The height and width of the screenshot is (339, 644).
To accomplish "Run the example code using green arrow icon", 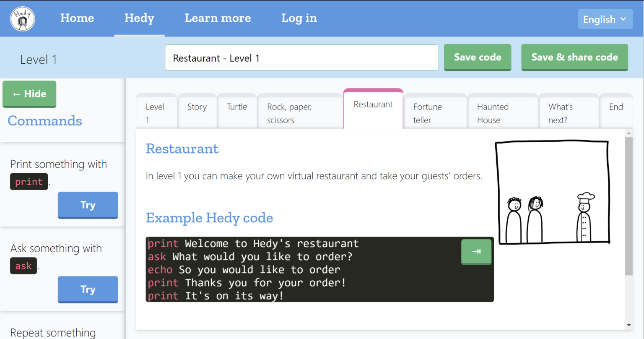I will [476, 251].
